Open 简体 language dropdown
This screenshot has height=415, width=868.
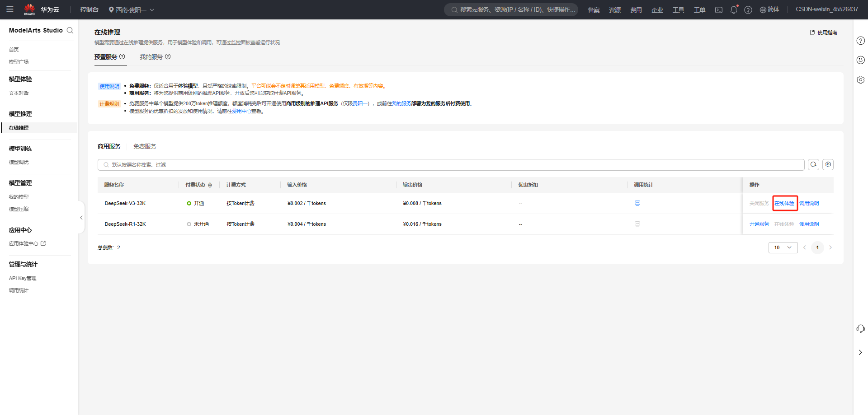pos(769,9)
